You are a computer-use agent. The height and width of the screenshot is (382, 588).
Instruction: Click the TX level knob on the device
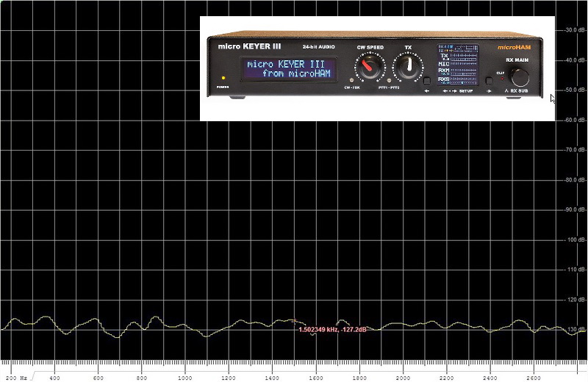coord(408,67)
